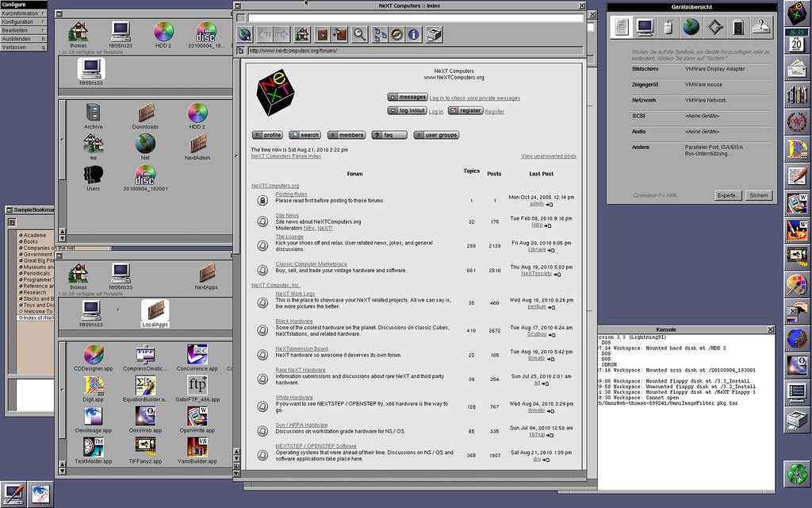812x508 pixels.
Task: Click the printer icon in the browser toolbar
Action: click(433, 34)
